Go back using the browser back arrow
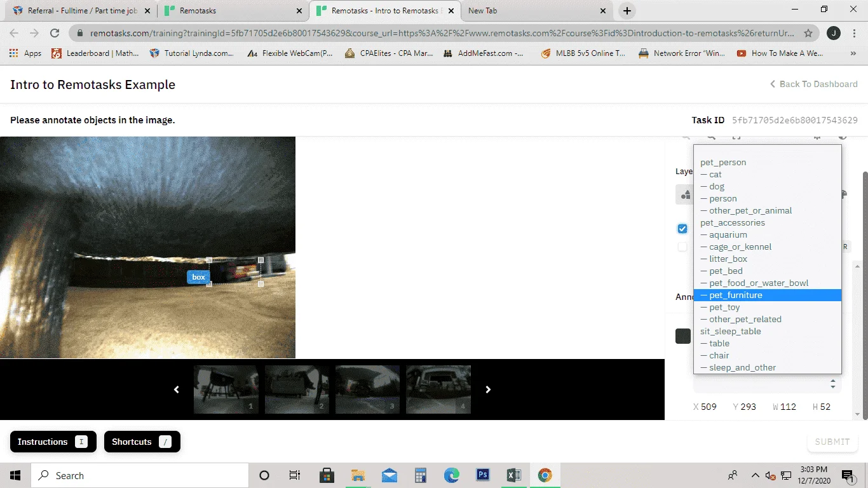The height and width of the screenshot is (488, 868). [14, 33]
